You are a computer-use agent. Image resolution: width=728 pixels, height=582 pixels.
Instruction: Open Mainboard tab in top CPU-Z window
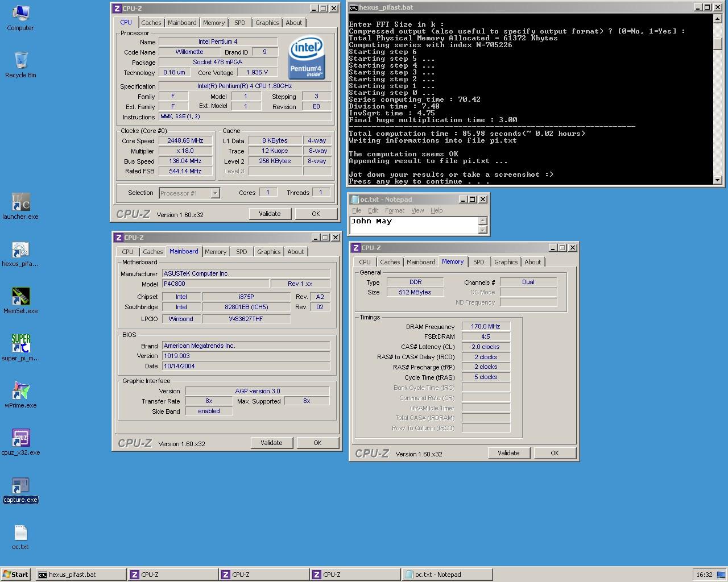(182, 23)
